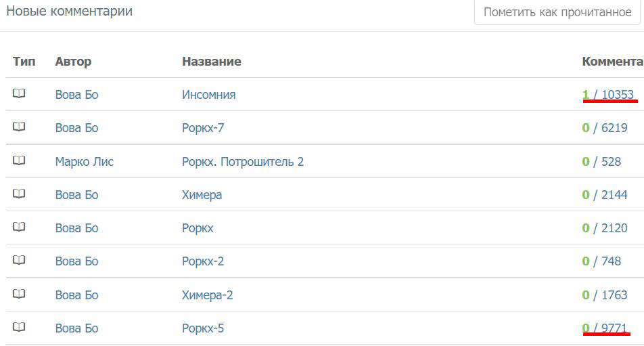Open the 0 / 6219 comments count

tap(605, 128)
